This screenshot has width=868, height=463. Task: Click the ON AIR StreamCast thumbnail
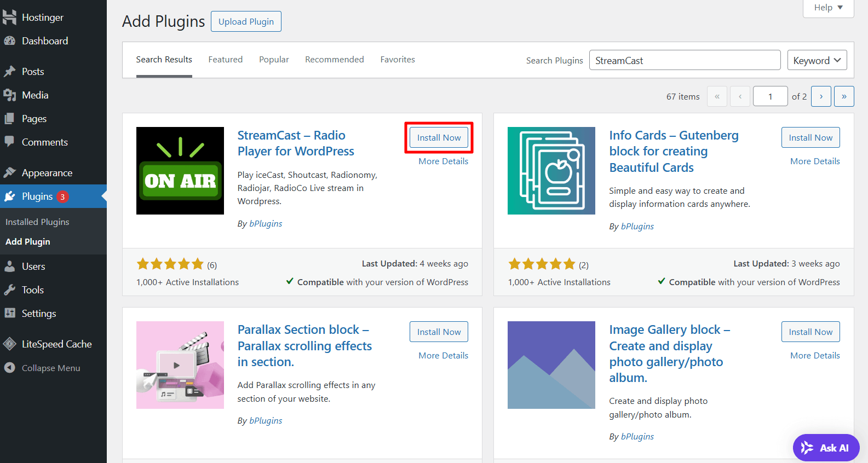coord(180,171)
